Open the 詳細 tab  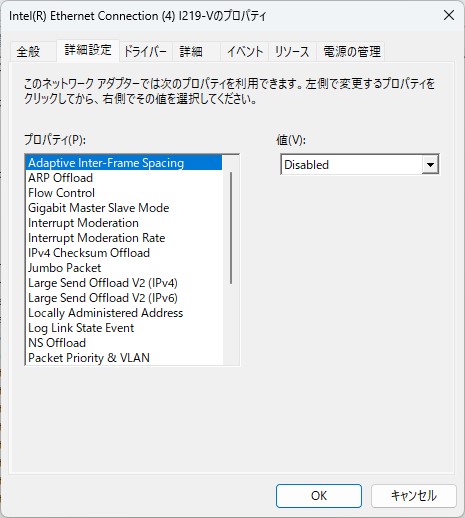[x=191, y=52]
